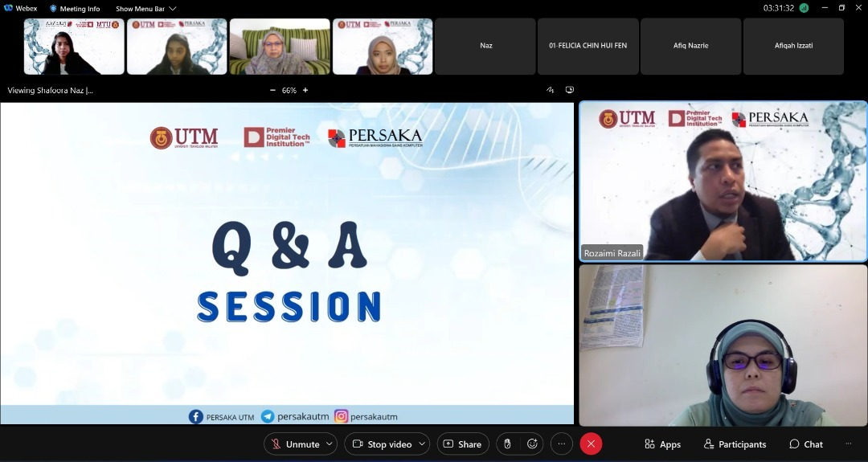
Task: Click the Share button
Action: [x=462, y=444]
